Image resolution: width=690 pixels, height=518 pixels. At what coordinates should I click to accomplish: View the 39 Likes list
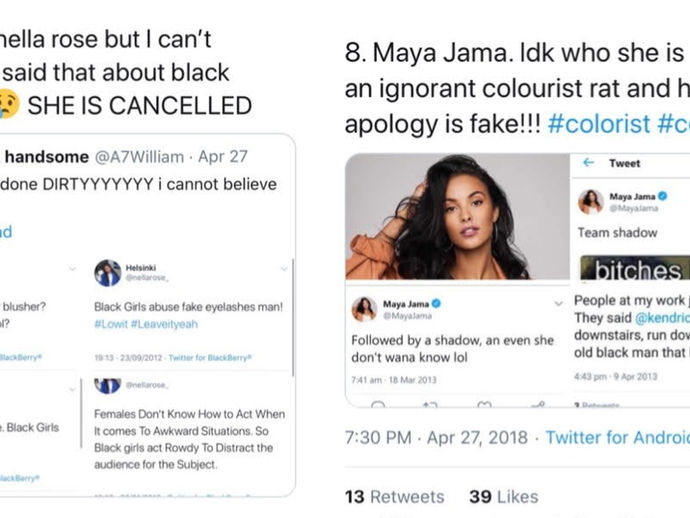point(504,497)
